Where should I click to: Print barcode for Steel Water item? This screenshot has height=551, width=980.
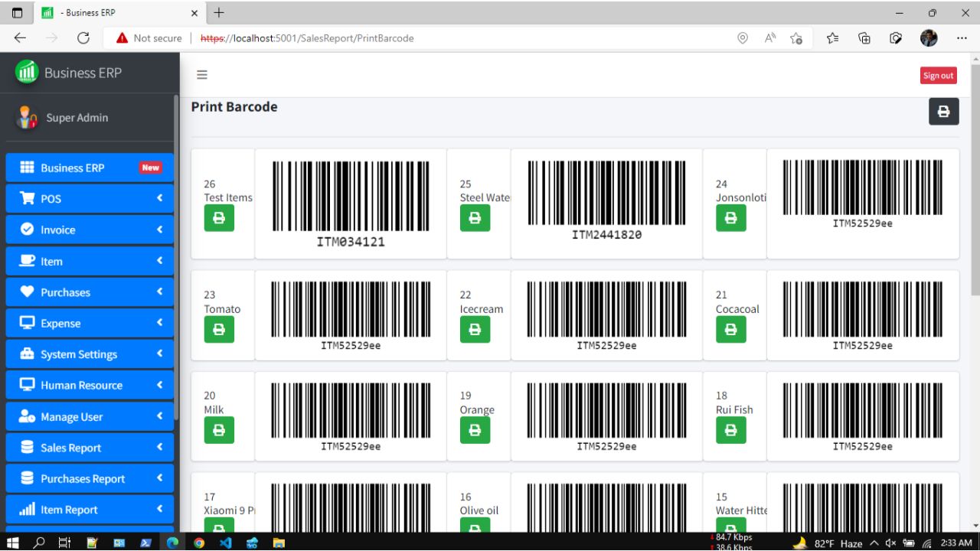(475, 218)
